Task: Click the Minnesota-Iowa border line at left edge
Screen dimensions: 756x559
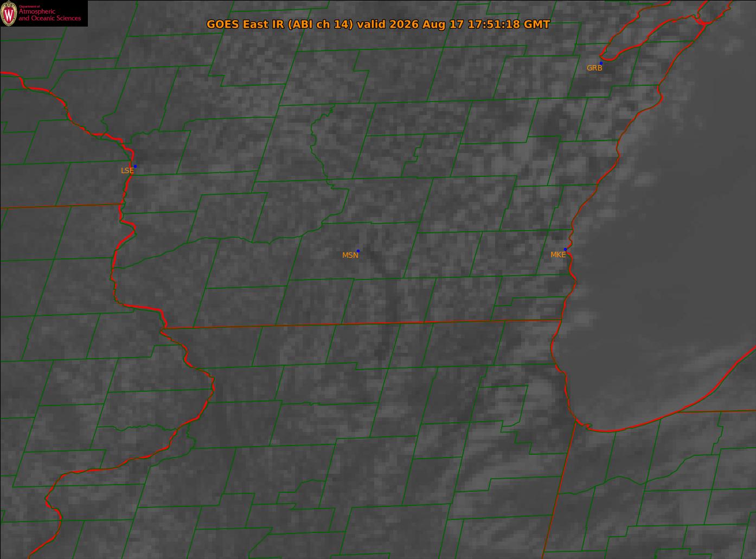Action: tap(60, 206)
